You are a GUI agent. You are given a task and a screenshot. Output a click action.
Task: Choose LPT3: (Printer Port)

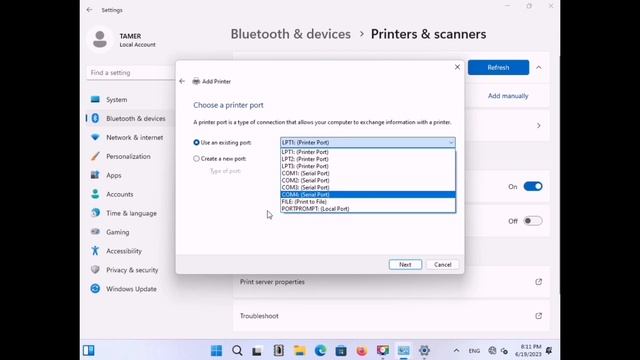[x=368, y=166]
